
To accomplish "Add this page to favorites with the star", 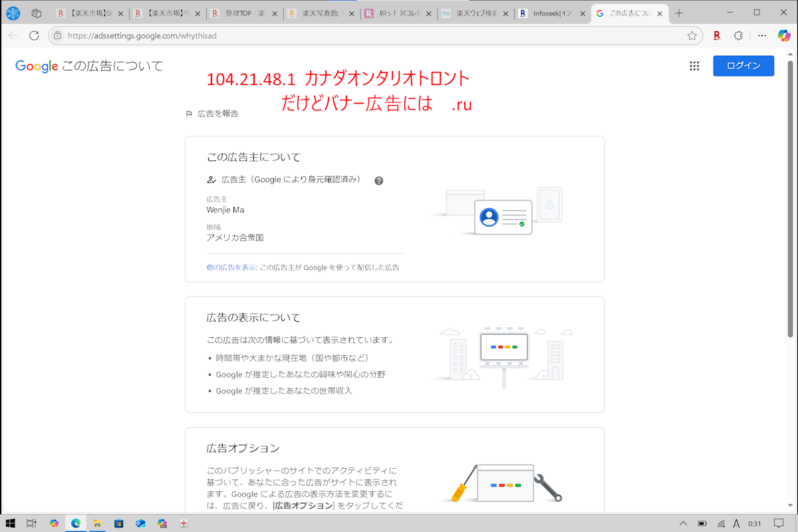I will coord(692,35).
